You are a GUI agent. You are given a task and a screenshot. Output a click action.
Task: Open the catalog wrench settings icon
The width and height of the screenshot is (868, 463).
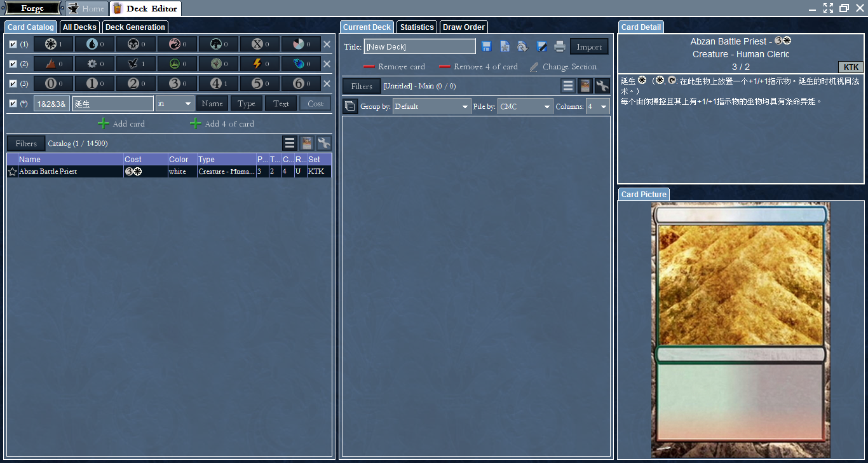[324, 144]
